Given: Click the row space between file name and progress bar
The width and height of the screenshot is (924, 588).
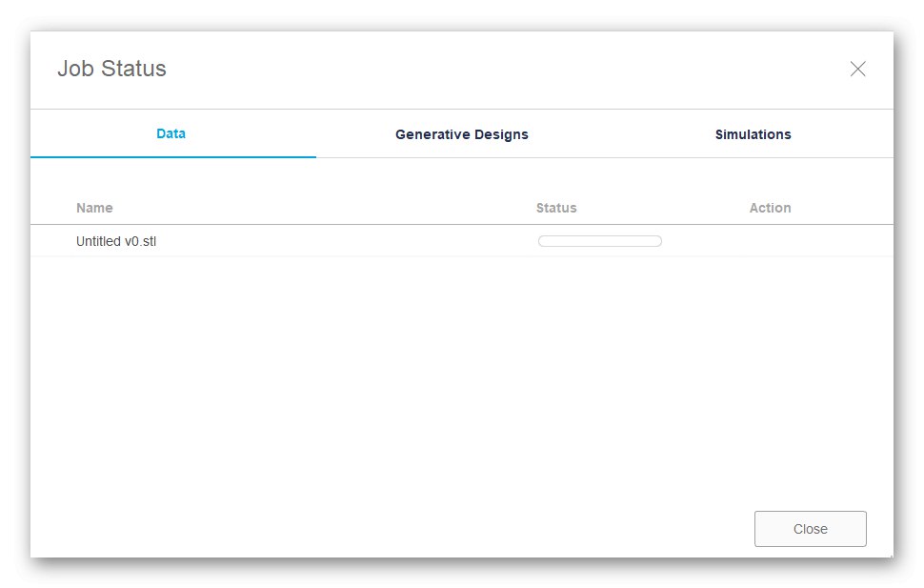Looking at the screenshot, I should point(343,241).
